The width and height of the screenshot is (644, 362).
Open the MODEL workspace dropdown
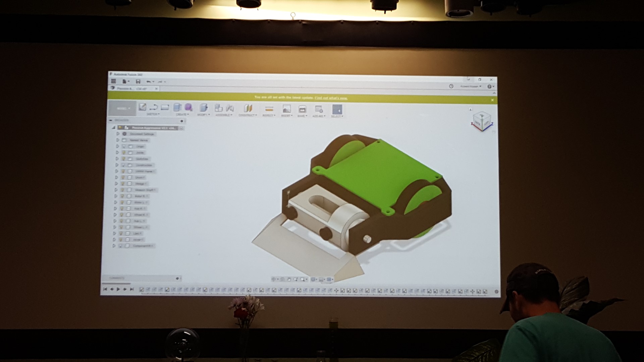coord(122,109)
